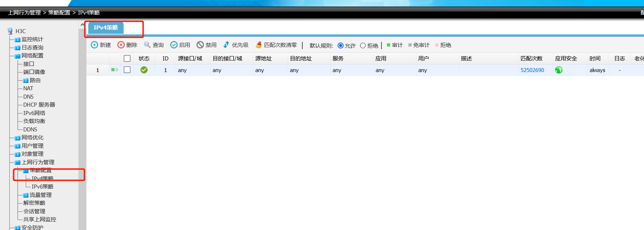Click the H3C root device icon
Viewport: 644px width, 230px height.
coord(10,31)
